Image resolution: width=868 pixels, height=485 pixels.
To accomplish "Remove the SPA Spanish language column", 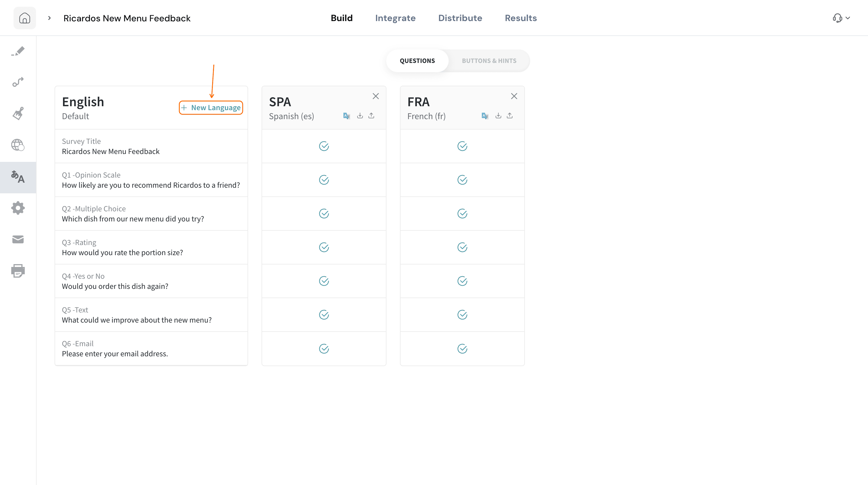I will point(376,96).
